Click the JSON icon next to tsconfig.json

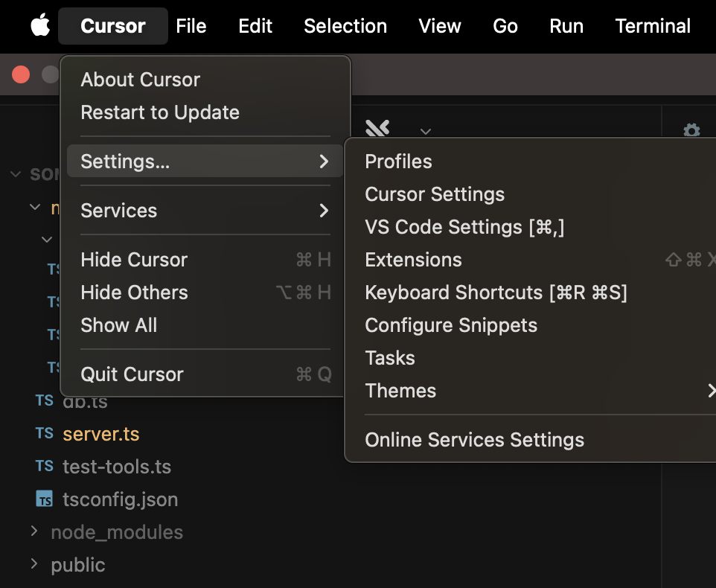point(43,499)
